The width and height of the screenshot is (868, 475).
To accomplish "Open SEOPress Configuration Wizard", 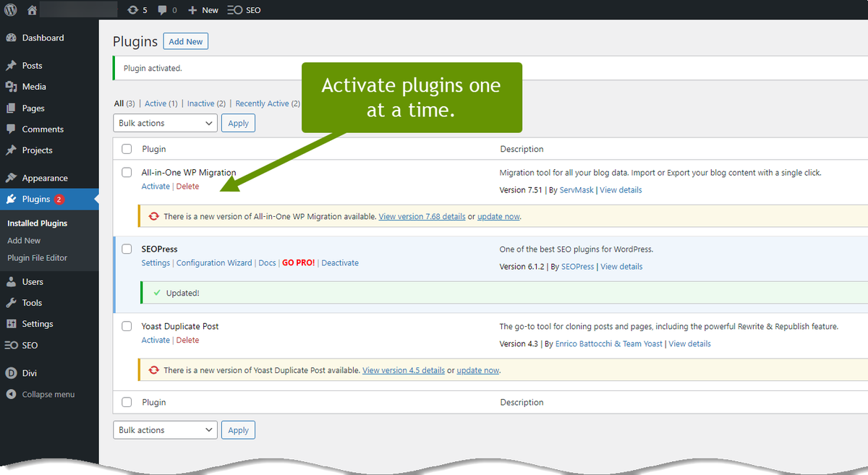I will [214, 263].
